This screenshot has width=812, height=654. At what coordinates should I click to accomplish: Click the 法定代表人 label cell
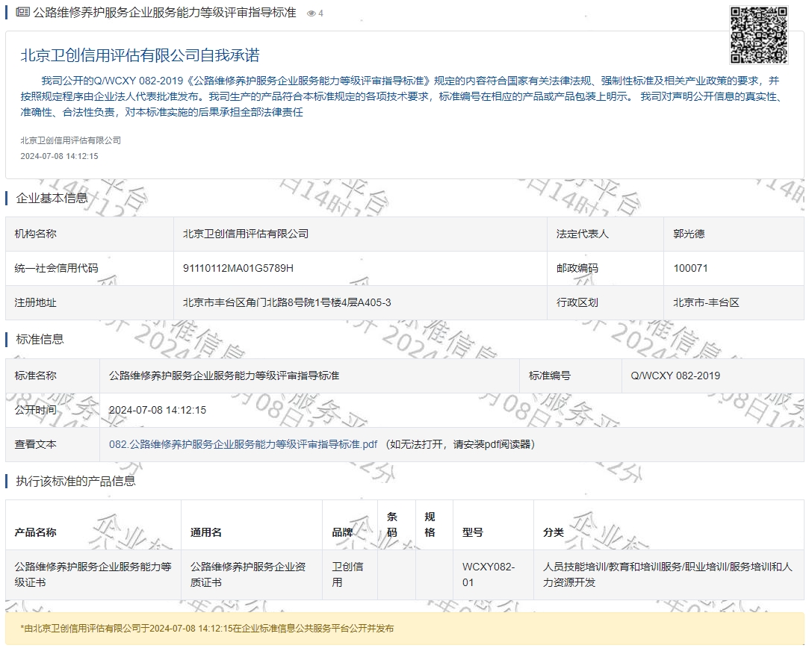click(605, 234)
